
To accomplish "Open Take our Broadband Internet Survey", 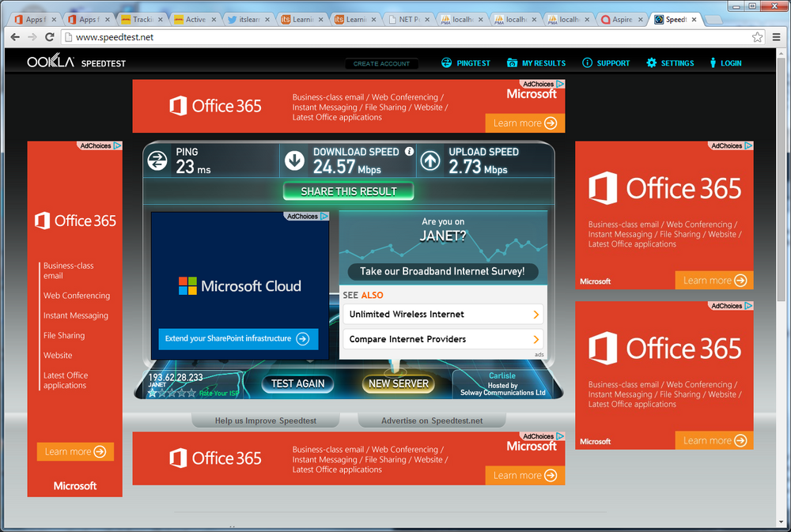I will pyautogui.click(x=442, y=271).
